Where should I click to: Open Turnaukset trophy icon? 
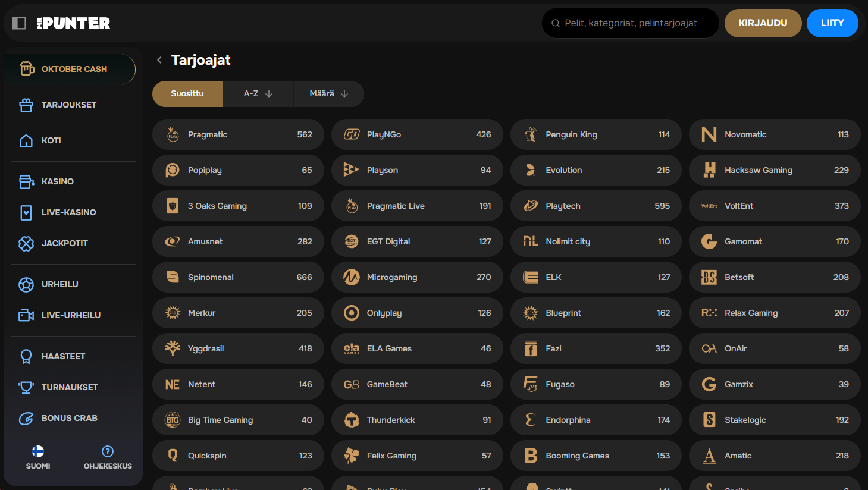click(26, 388)
